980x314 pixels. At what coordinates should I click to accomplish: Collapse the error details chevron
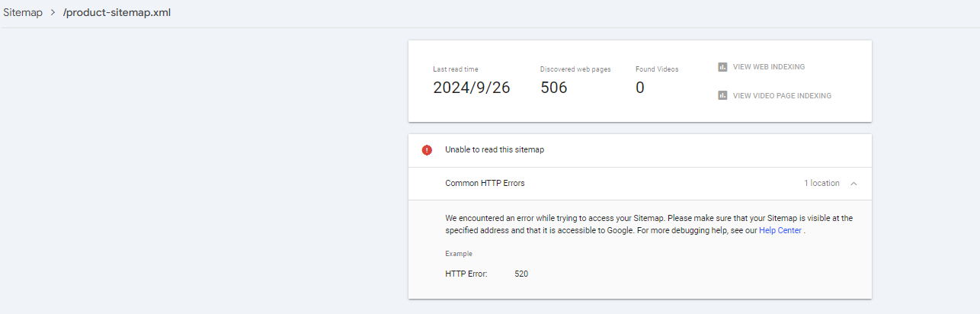(x=853, y=184)
